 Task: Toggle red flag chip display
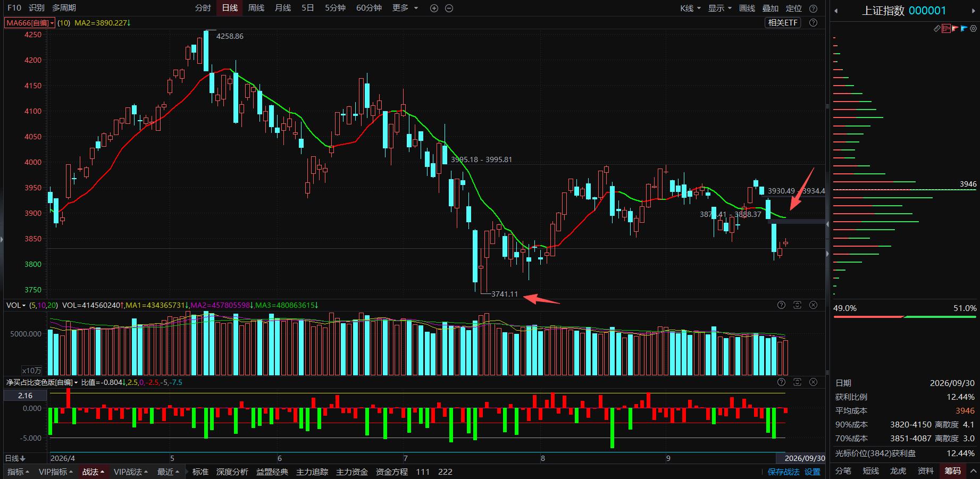[x=955, y=28]
